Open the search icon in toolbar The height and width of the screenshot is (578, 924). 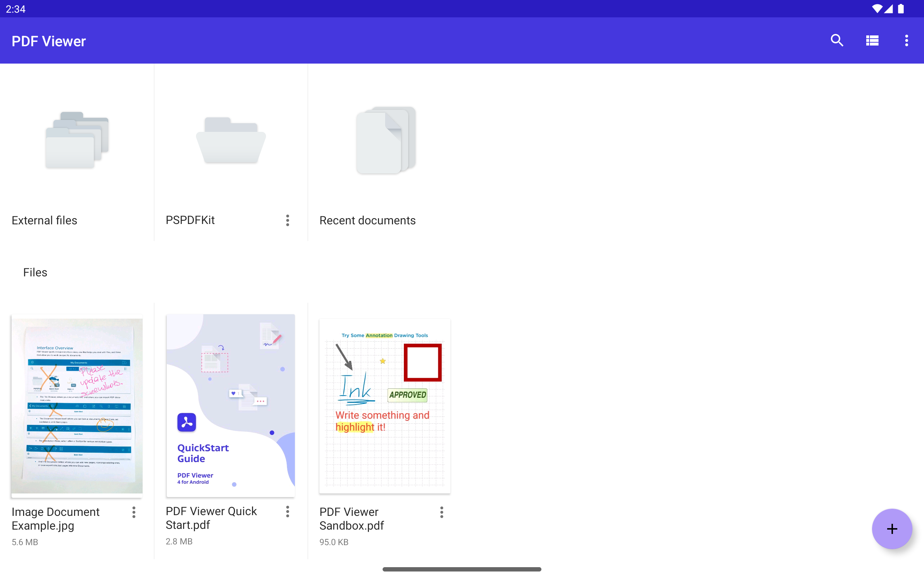837,40
